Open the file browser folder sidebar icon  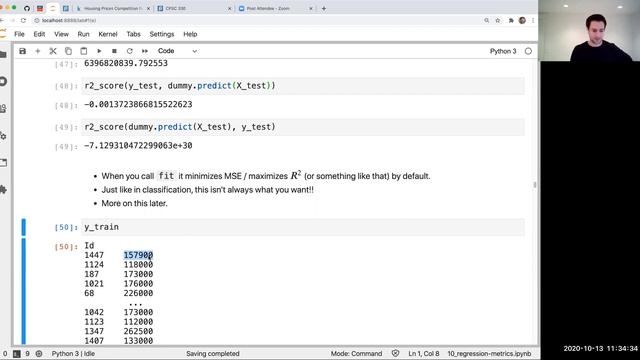[3, 55]
